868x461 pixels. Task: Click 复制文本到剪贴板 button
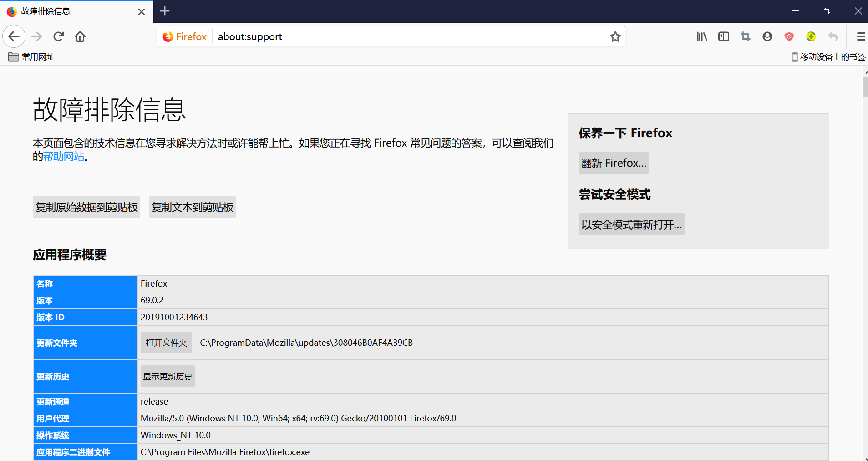(192, 207)
